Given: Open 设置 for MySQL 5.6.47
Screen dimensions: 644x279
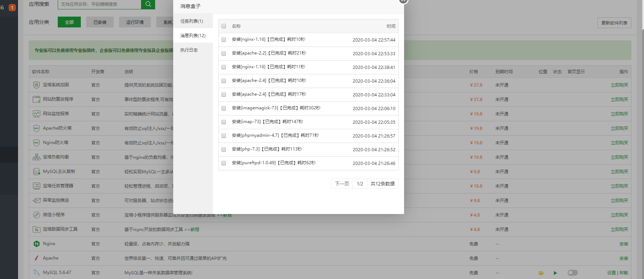Looking at the screenshot, I should click(612, 273).
